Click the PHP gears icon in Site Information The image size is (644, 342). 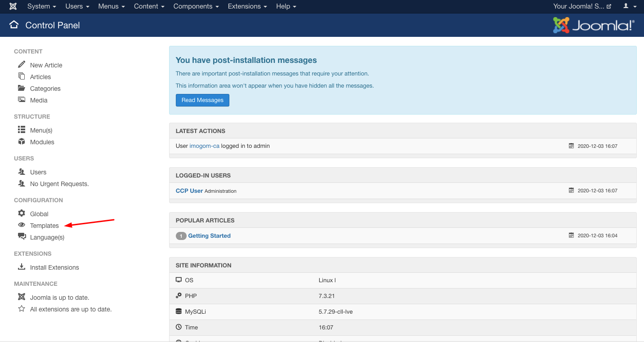click(x=179, y=296)
